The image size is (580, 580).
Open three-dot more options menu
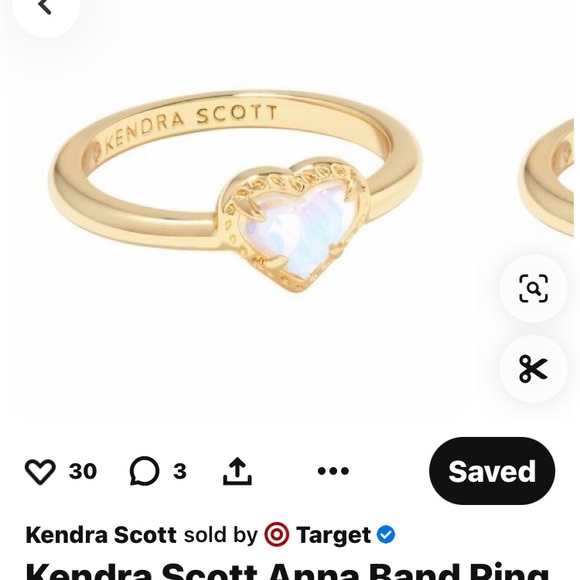pos(333,471)
